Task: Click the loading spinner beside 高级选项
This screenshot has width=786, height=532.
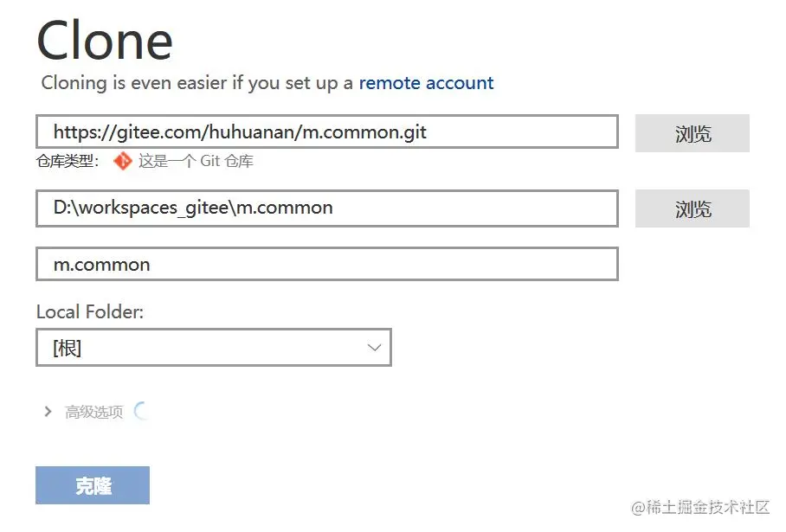Action: tap(140, 412)
